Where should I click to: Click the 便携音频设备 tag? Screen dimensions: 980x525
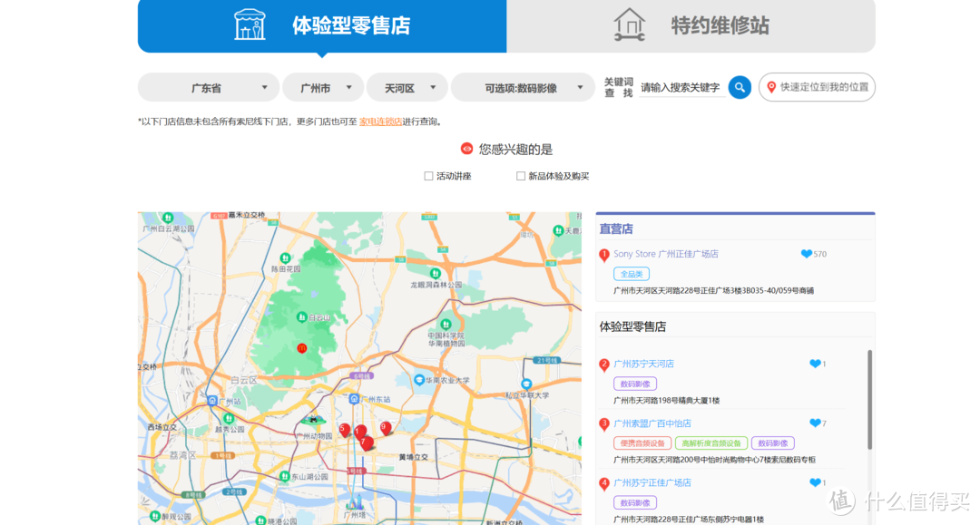(x=642, y=443)
